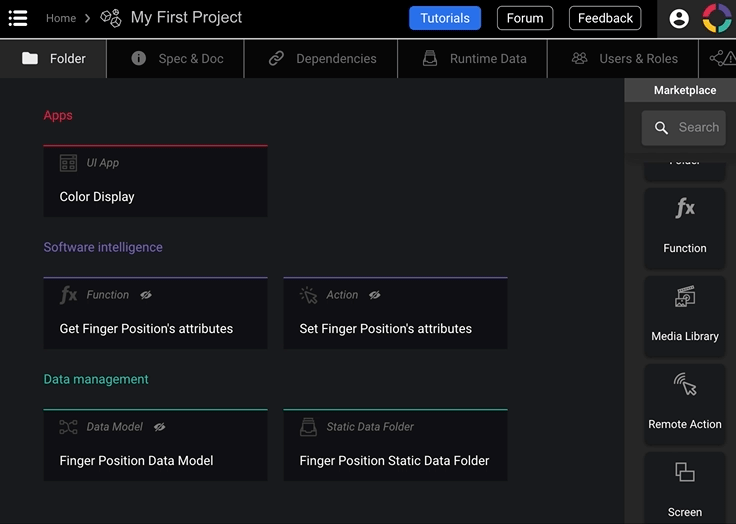Select the Function label in Marketplace
This screenshot has width=736, height=524.
(x=685, y=248)
